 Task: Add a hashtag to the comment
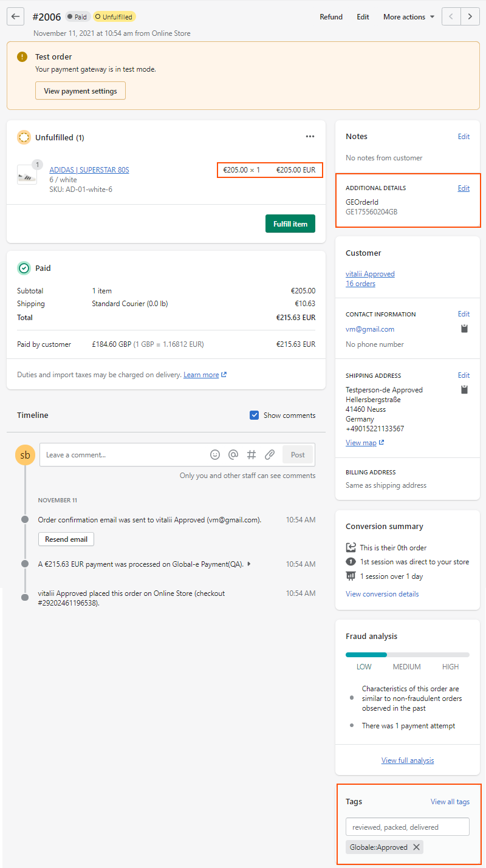tap(252, 454)
